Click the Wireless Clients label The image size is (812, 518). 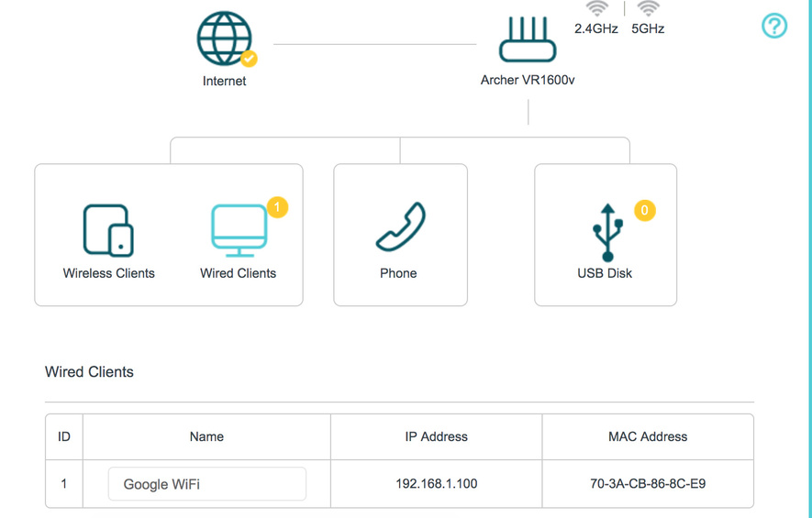(109, 273)
